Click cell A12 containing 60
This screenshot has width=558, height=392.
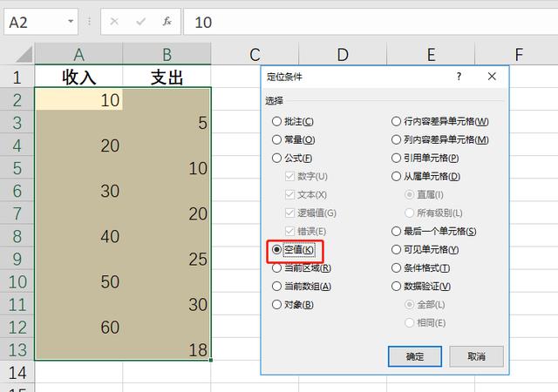(x=78, y=328)
